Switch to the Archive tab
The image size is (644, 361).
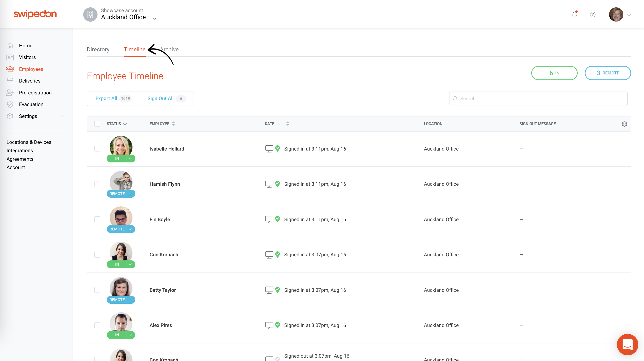169,49
